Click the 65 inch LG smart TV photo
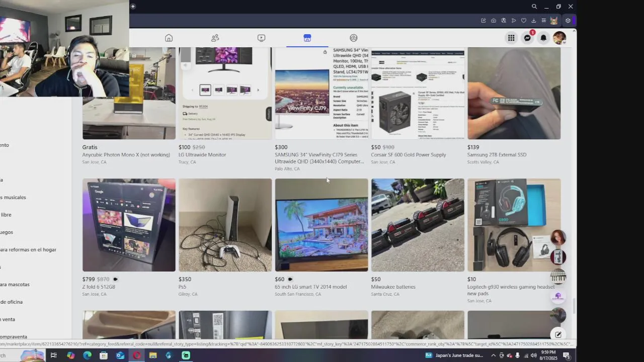 (x=321, y=225)
